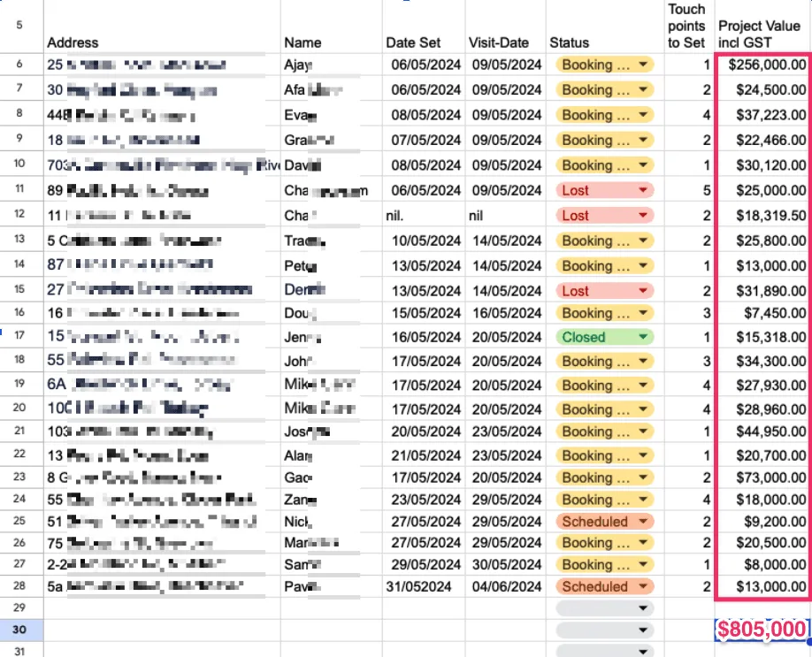Select the 31/052024 date set cell

coord(424,586)
